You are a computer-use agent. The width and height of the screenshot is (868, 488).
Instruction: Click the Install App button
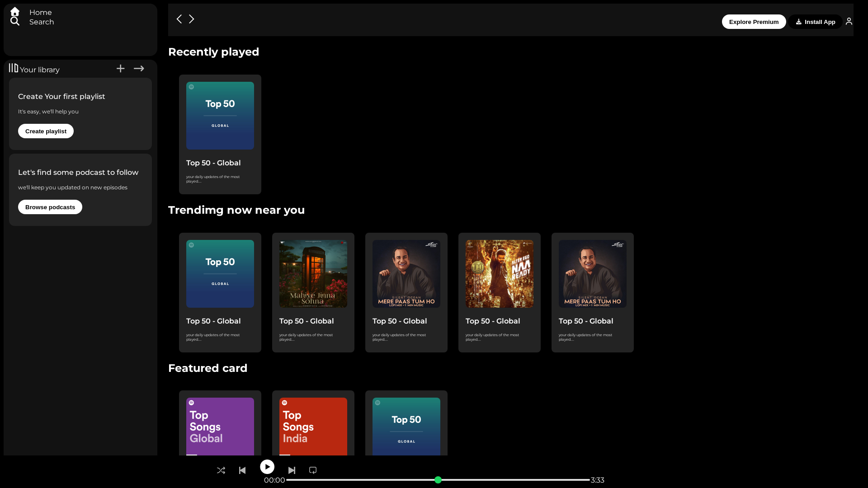[816, 22]
